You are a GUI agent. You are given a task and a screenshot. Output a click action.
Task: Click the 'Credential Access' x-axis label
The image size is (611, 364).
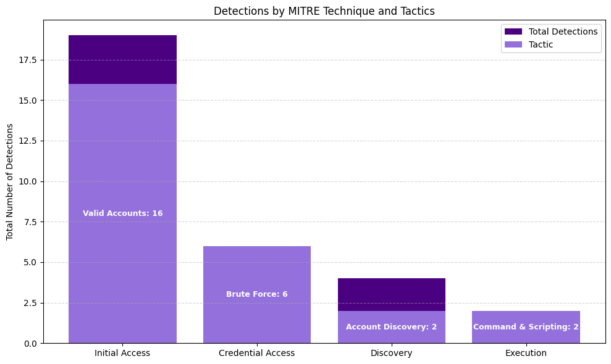(257, 353)
